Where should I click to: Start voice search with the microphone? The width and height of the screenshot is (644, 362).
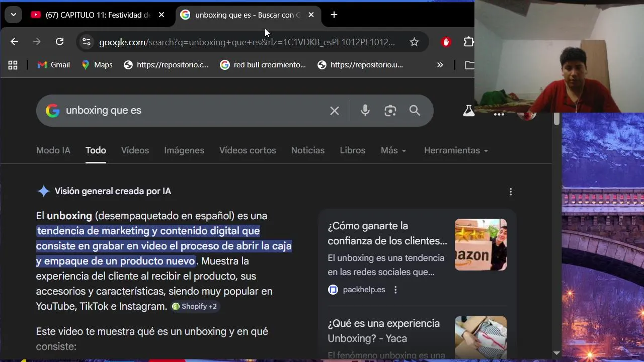[365, 111]
